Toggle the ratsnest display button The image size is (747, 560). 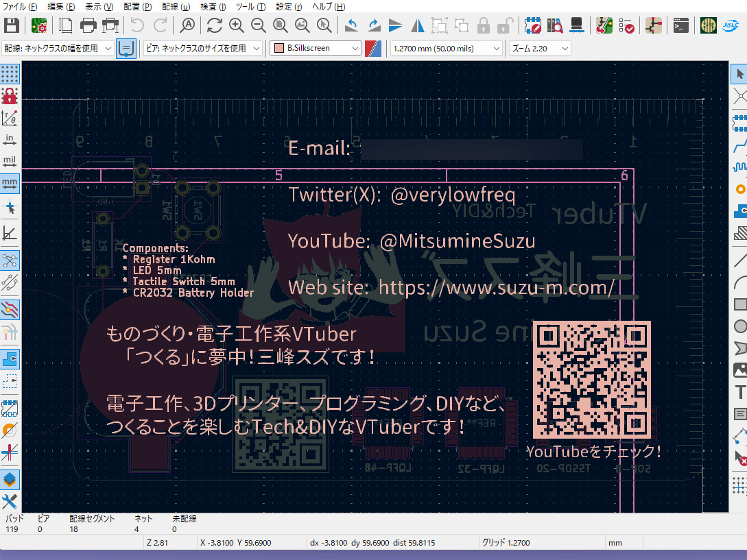pyautogui.click(x=10, y=260)
